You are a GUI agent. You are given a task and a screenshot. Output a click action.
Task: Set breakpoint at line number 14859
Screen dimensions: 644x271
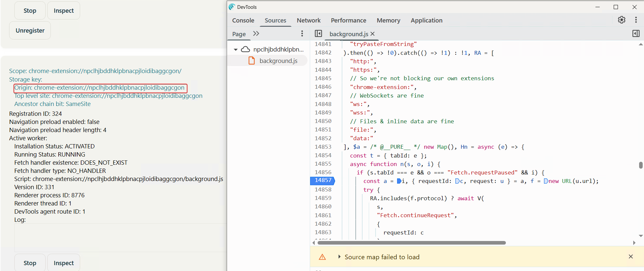pos(323,198)
